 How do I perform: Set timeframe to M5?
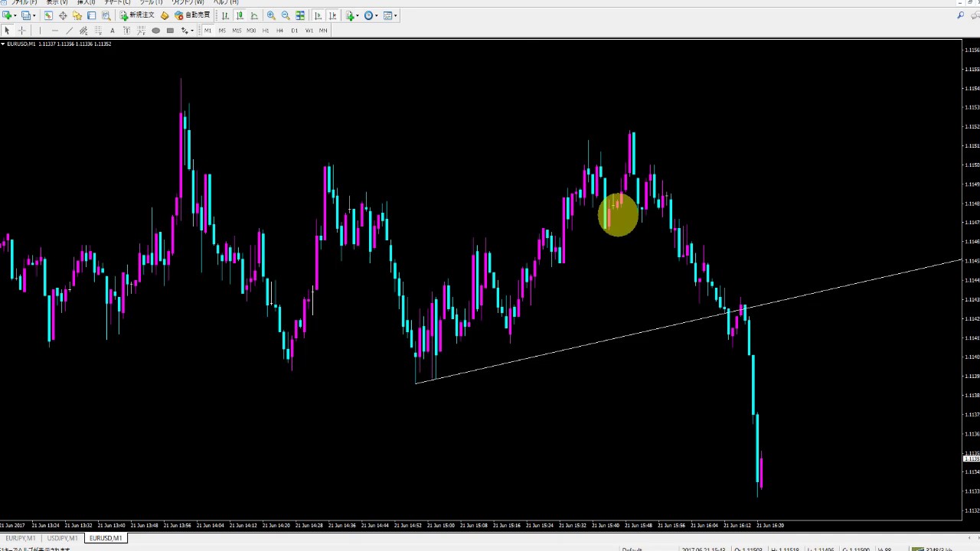(222, 31)
